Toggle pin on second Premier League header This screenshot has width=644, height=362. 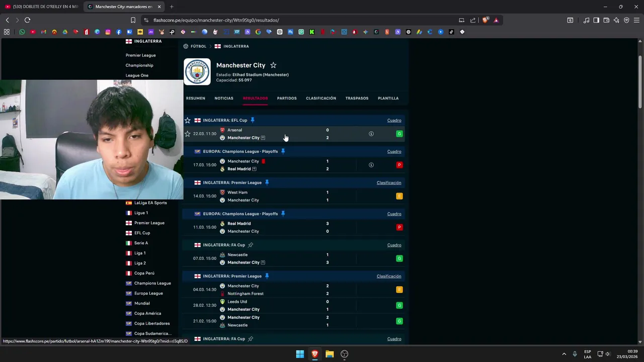click(267, 276)
